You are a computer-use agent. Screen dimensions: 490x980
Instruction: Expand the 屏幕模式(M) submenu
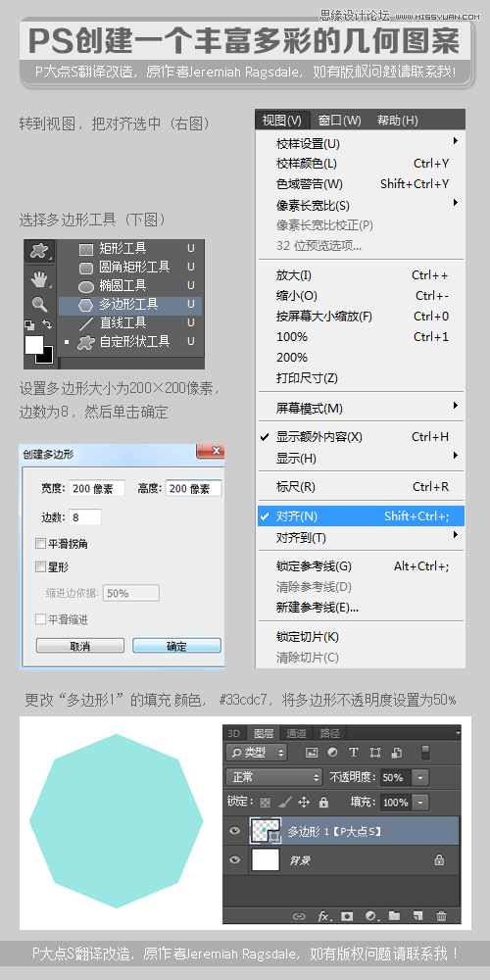tap(362, 408)
